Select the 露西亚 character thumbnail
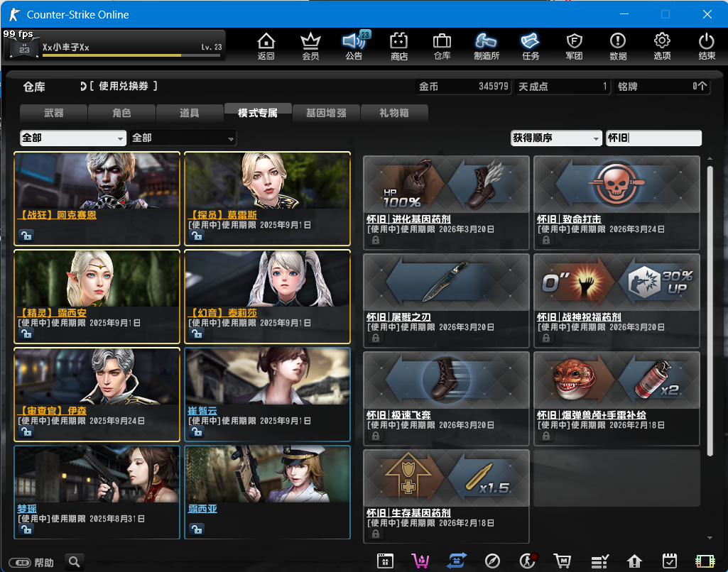Image resolution: width=728 pixels, height=572 pixels. coord(268,474)
